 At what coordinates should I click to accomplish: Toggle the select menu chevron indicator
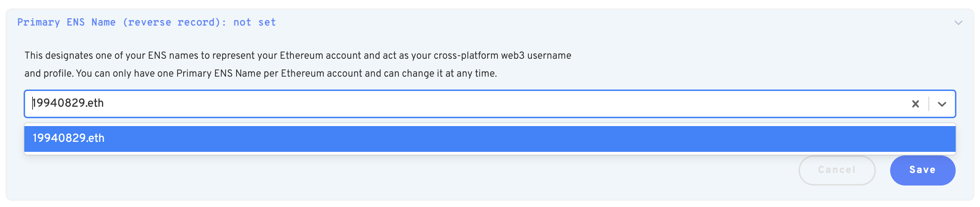[x=942, y=104]
